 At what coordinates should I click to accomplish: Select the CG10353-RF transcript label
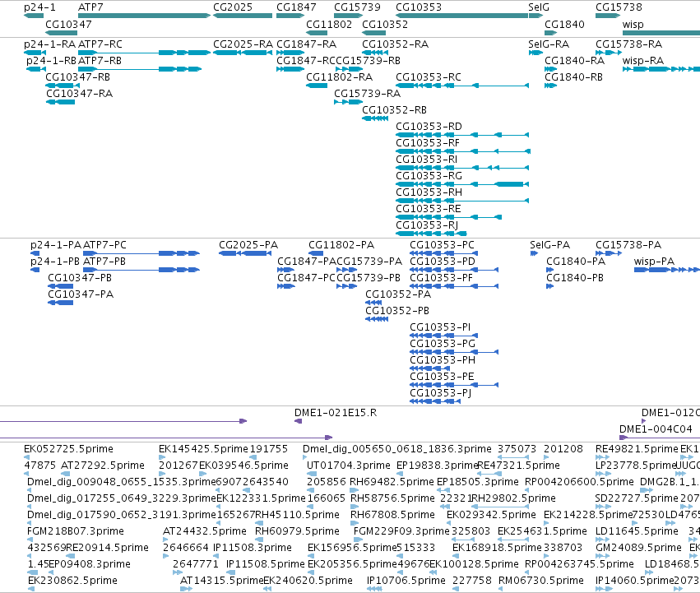pos(428,143)
